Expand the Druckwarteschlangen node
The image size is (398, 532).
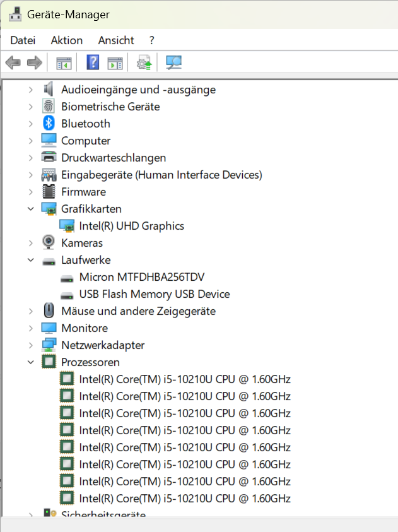pos(31,158)
